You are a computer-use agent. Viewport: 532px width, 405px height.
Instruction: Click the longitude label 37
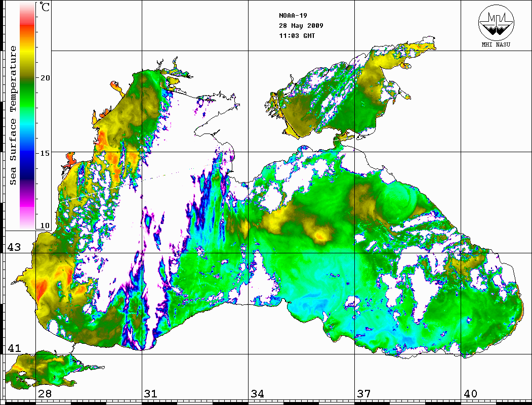click(x=364, y=394)
